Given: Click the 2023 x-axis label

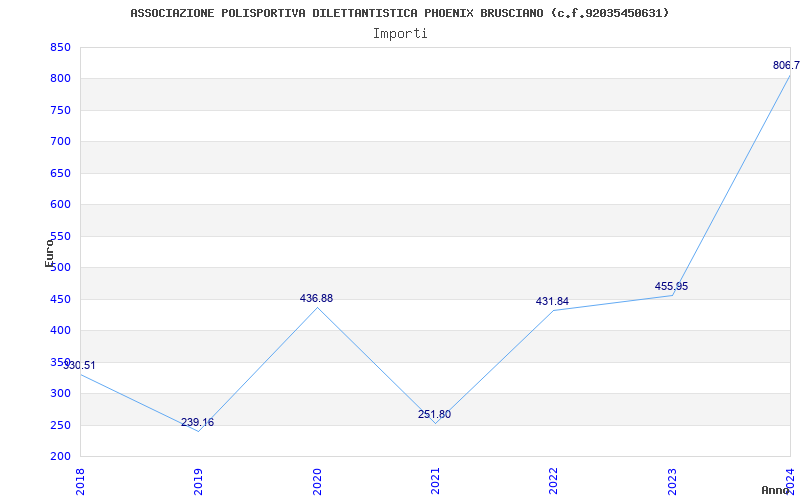Looking at the screenshot, I should 672,481.
